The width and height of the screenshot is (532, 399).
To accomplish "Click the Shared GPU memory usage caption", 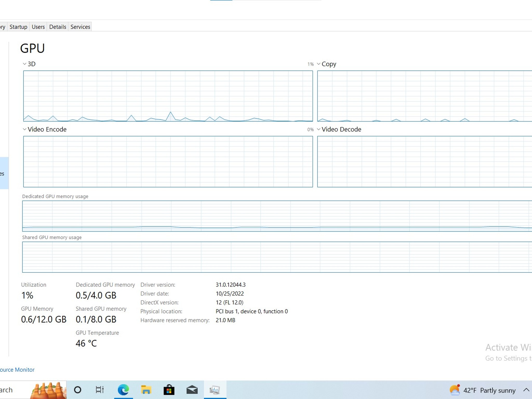I will (52, 237).
